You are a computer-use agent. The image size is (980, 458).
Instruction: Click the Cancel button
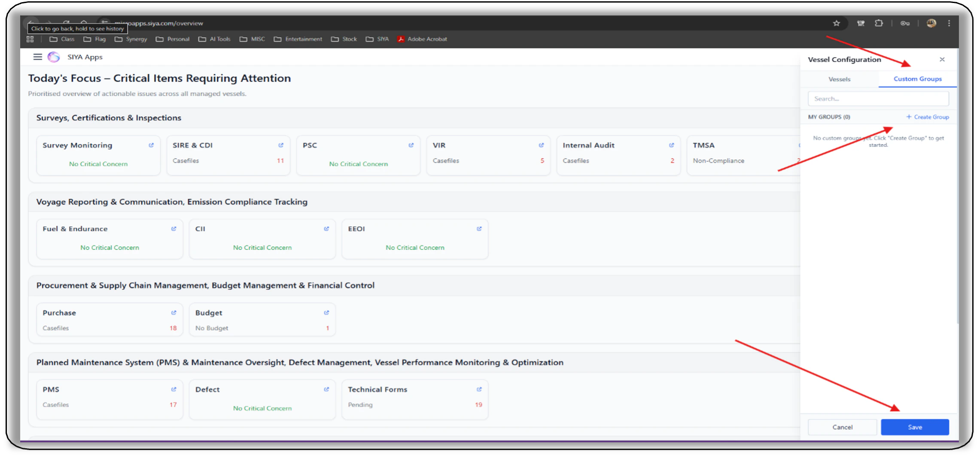(x=842, y=427)
